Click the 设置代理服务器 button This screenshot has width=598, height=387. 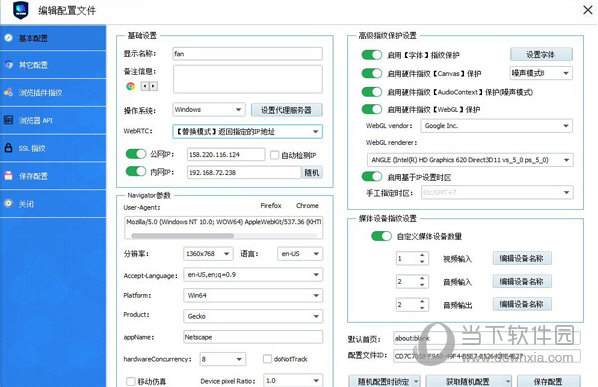tap(286, 110)
